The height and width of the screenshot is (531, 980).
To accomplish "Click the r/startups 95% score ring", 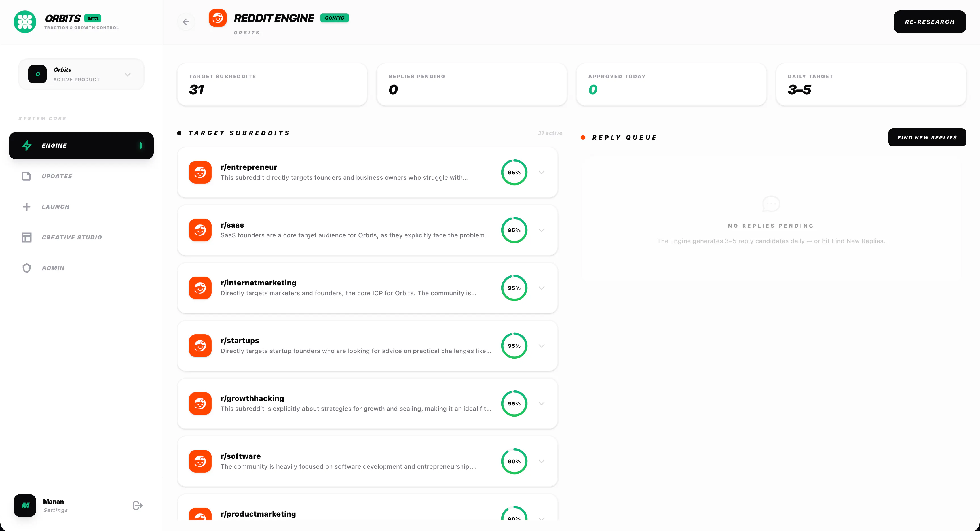I will (514, 345).
